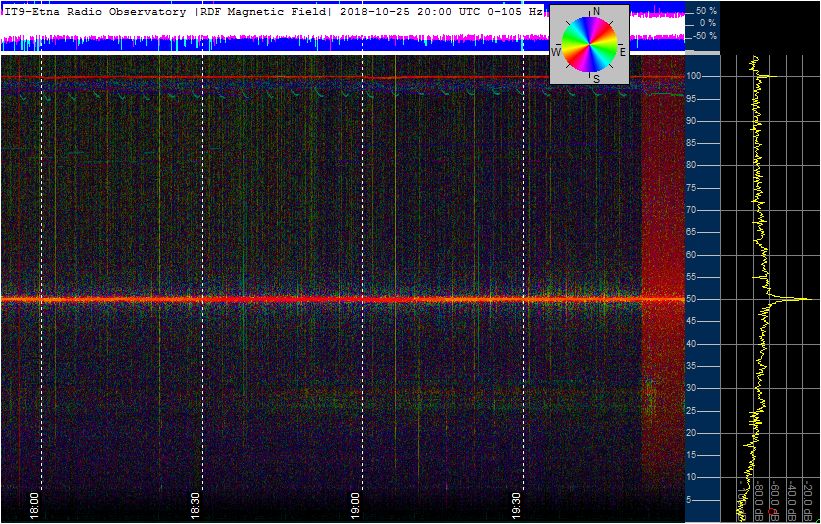Click the direction color wheel compass
Viewport: 821px width, 524px height.
click(x=590, y=44)
